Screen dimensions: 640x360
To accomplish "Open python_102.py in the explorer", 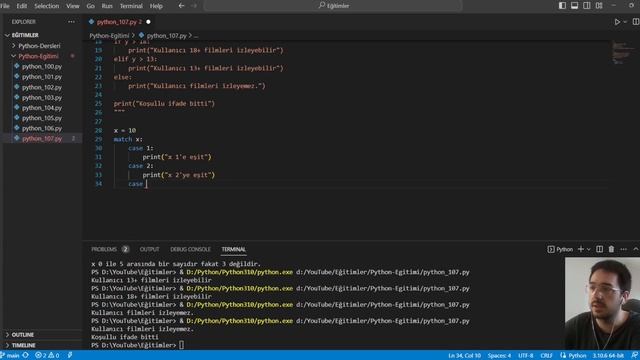I will tap(42, 87).
